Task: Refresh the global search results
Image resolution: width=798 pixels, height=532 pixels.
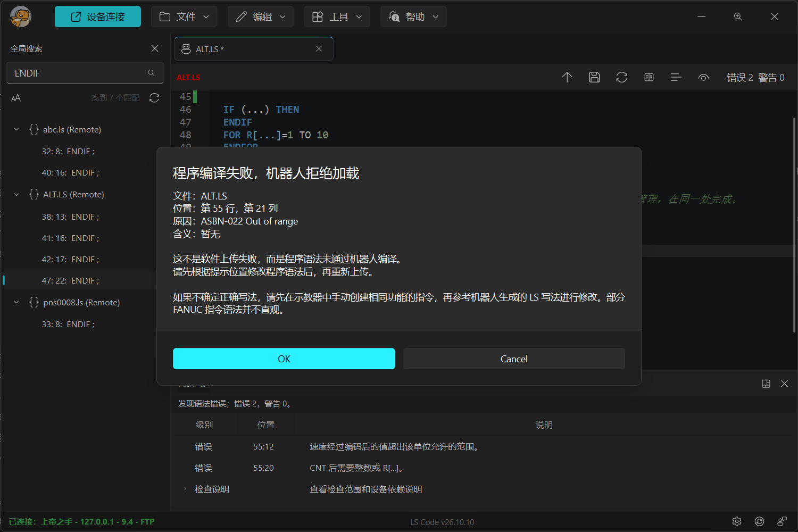Action: [154, 98]
